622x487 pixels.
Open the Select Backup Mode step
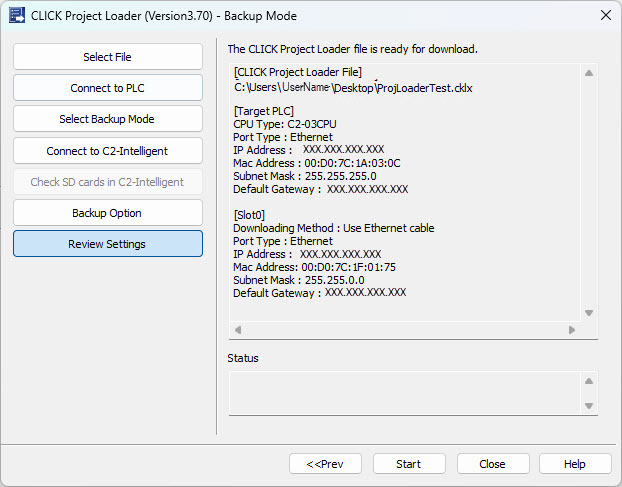(108, 119)
